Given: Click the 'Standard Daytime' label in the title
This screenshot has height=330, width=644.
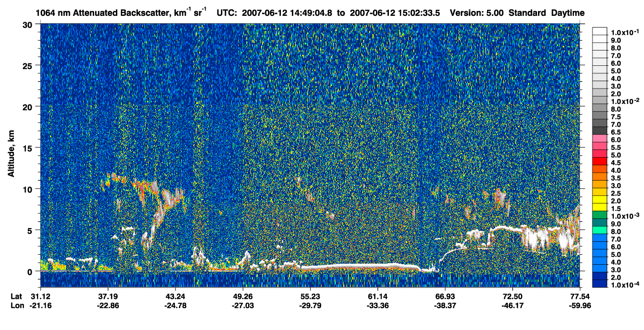Looking at the screenshot, I should (x=546, y=13).
